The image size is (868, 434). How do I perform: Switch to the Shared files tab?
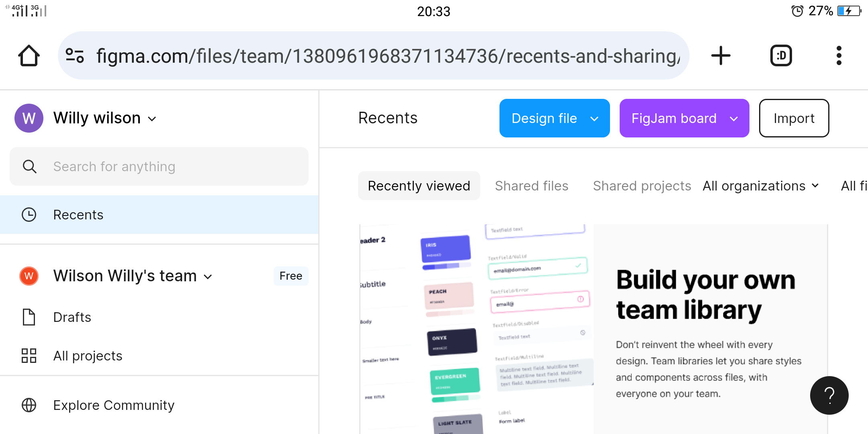531,186
